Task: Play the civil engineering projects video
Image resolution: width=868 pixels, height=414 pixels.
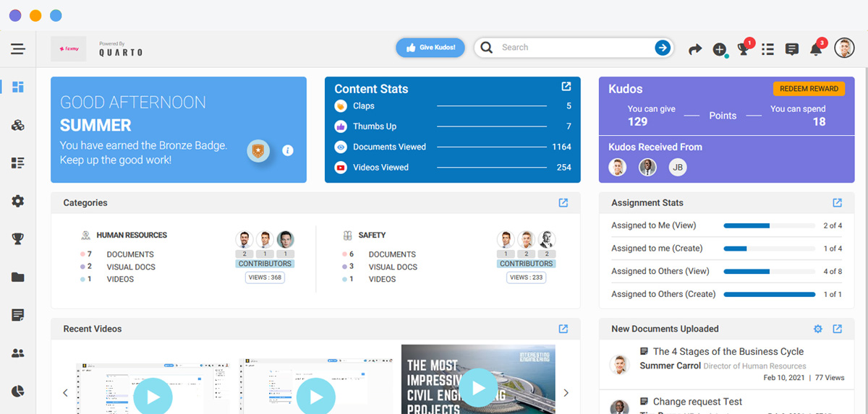Action: pyautogui.click(x=478, y=388)
